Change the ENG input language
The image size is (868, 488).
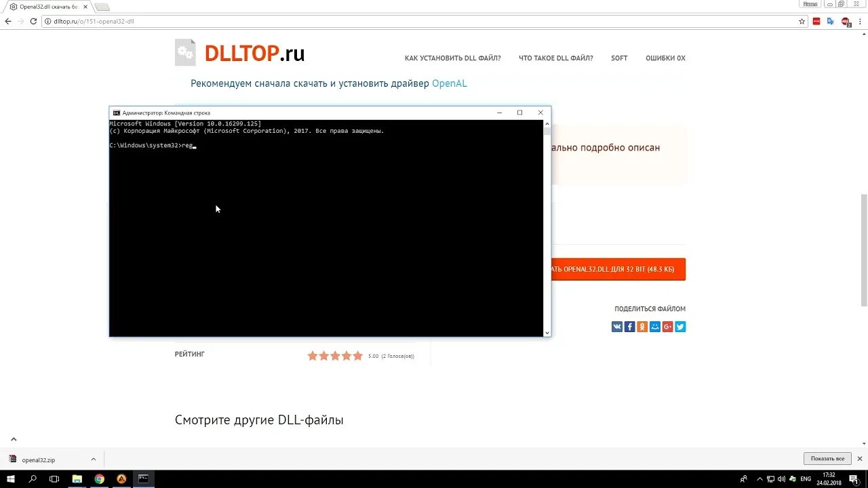pos(806,479)
